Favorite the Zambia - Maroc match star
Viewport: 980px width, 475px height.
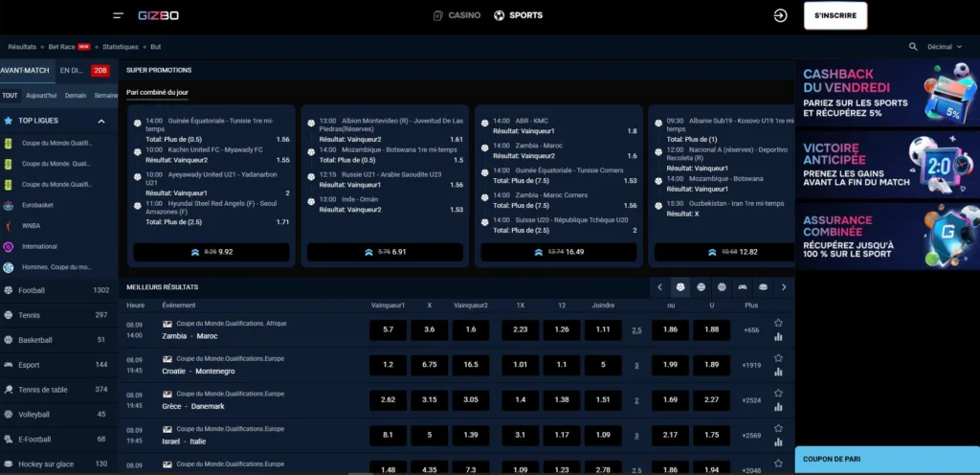pos(778,323)
